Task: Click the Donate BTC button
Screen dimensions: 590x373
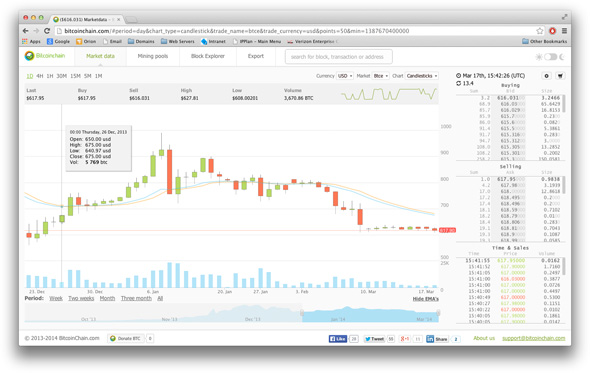Action: tap(126, 339)
